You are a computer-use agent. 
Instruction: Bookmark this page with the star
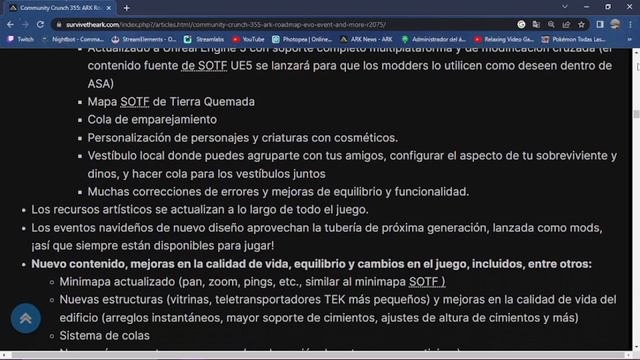click(x=581, y=24)
